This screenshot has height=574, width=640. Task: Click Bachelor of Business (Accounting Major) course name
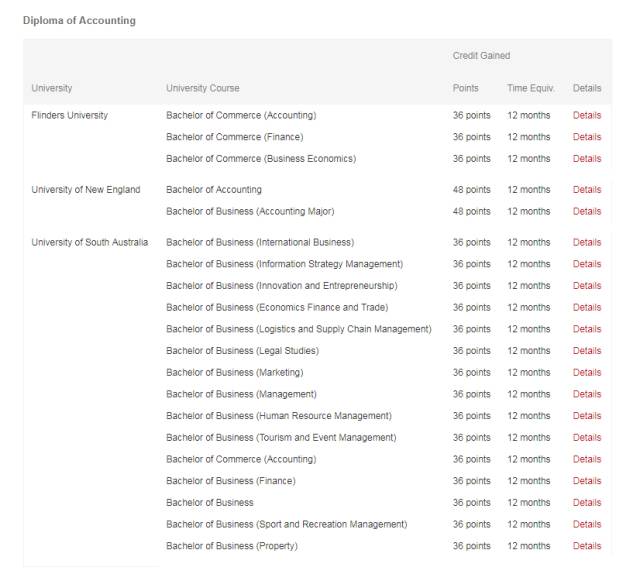250,211
